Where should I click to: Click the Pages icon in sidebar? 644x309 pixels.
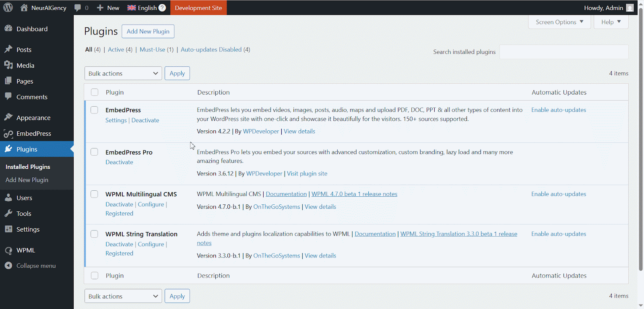(x=8, y=81)
